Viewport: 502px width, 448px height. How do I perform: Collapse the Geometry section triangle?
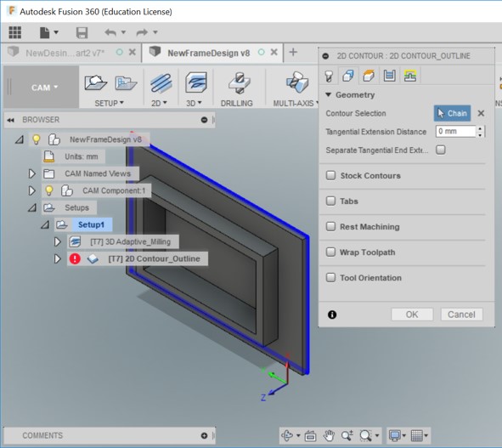(x=328, y=95)
